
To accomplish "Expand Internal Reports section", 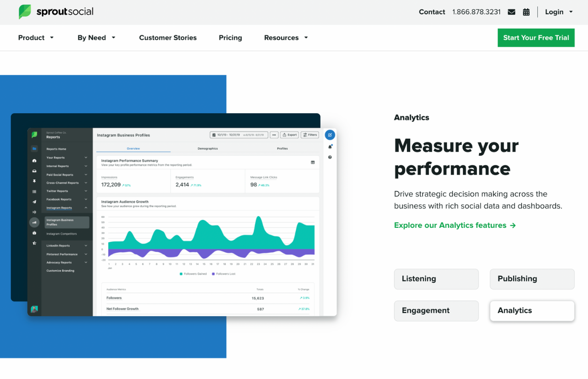I will 67,166.
